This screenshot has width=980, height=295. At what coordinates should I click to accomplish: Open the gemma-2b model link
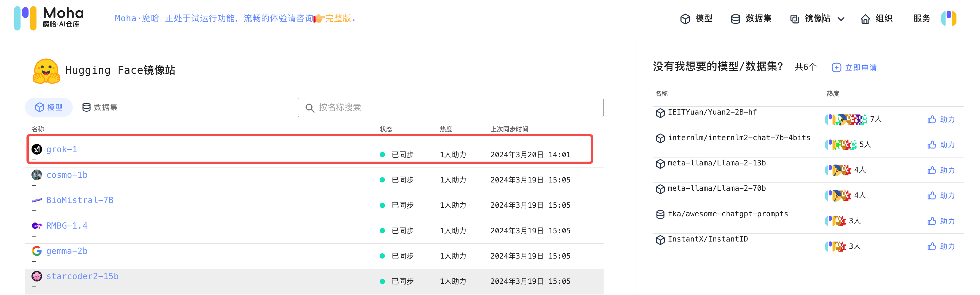tap(67, 251)
